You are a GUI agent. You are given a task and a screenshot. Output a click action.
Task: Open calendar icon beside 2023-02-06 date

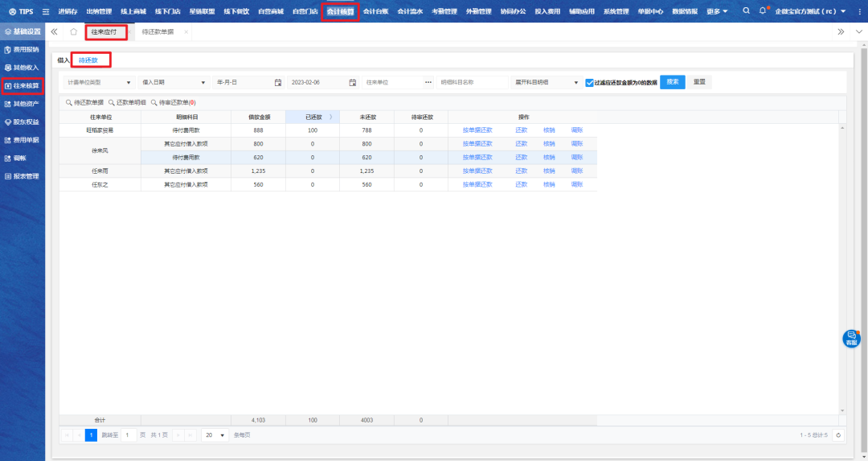point(352,82)
